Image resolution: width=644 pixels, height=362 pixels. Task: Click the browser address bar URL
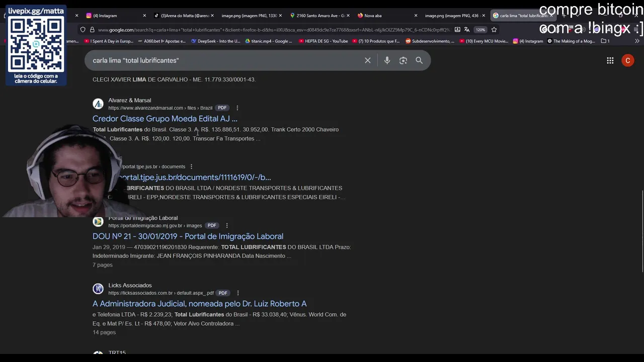pyautogui.click(x=274, y=30)
